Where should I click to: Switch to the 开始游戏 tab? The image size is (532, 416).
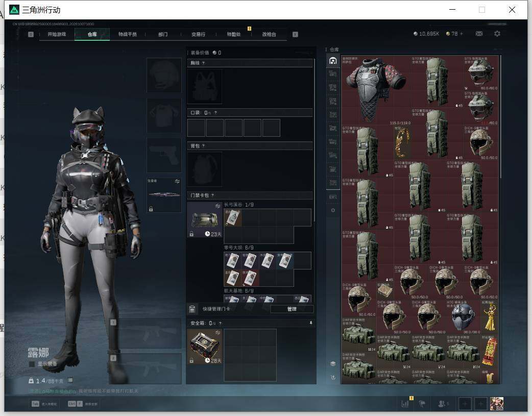pos(57,34)
